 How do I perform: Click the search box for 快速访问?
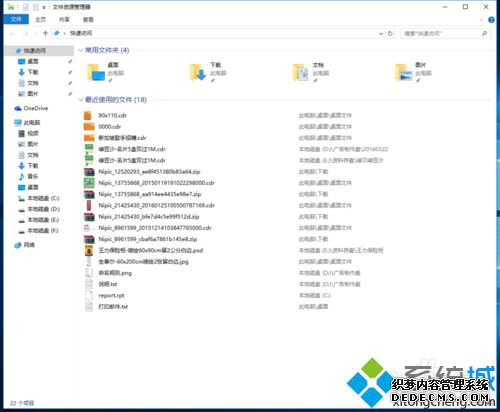click(445, 34)
